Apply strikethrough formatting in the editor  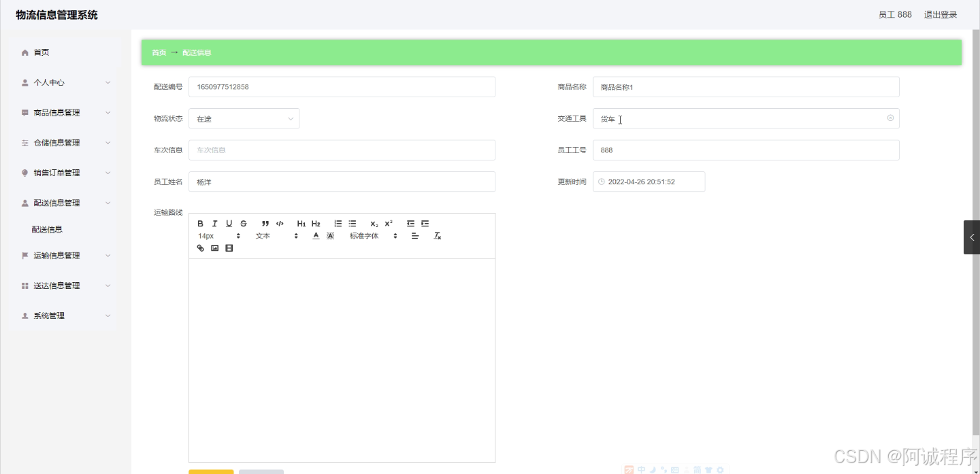coord(243,223)
